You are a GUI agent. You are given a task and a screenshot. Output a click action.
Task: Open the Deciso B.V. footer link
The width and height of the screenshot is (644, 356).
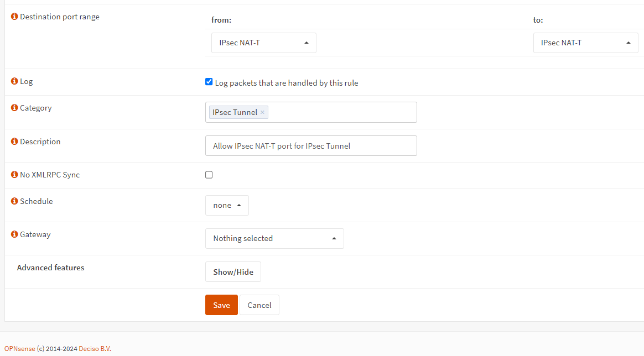pos(95,349)
